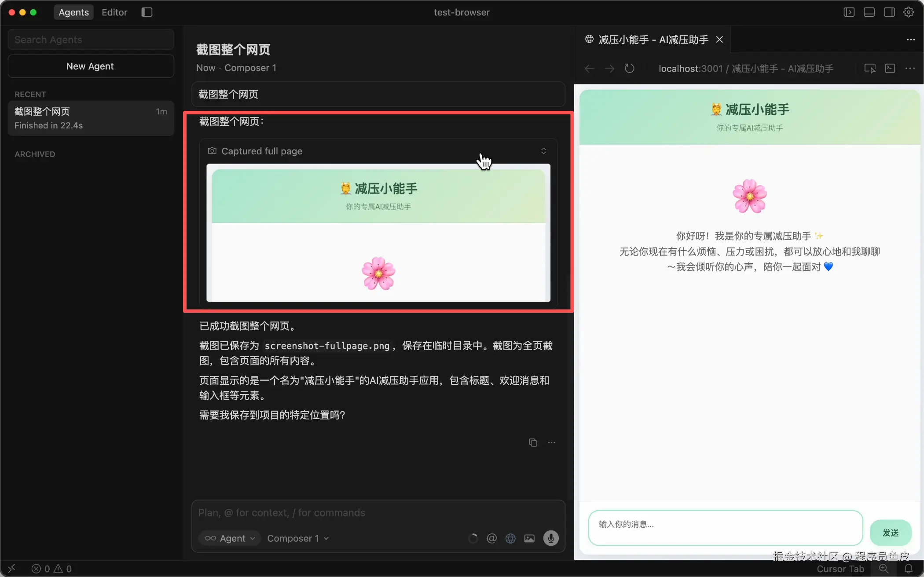
Task: Toggle sidebar icon next to Editor
Action: click(x=147, y=12)
